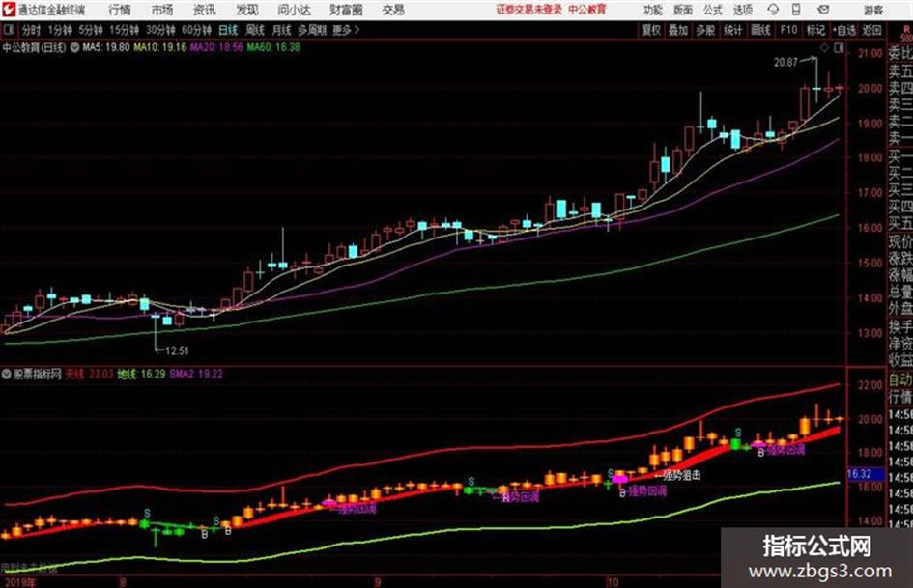Viewport: 913px width, 588px height.
Task: Click the 20.87 high price marker
Action: [x=785, y=63]
